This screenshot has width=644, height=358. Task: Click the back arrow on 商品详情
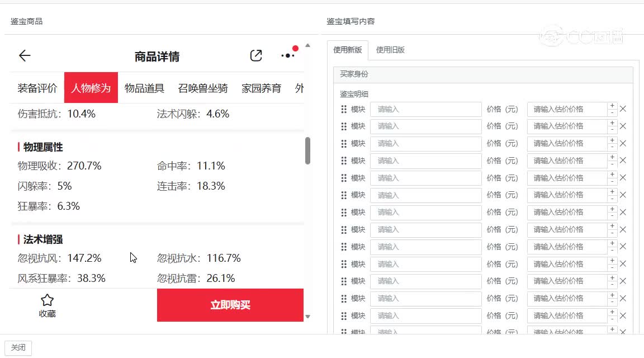point(25,55)
